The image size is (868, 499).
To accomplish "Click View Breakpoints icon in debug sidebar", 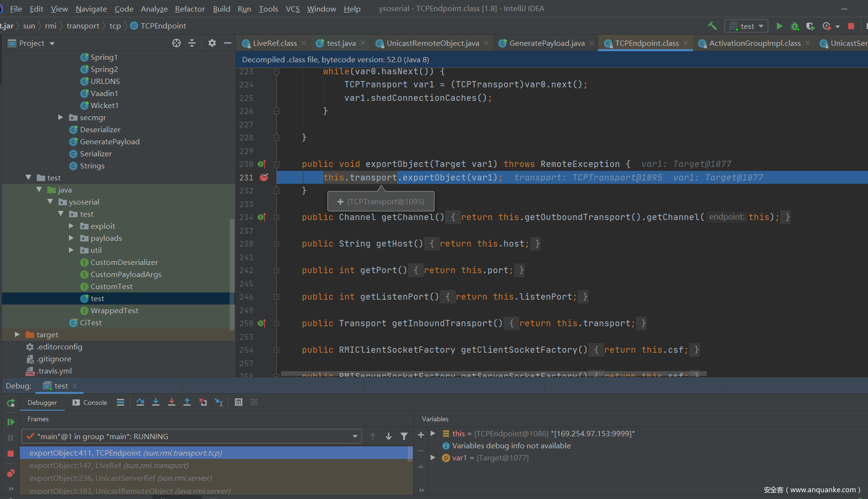I will (11, 473).
